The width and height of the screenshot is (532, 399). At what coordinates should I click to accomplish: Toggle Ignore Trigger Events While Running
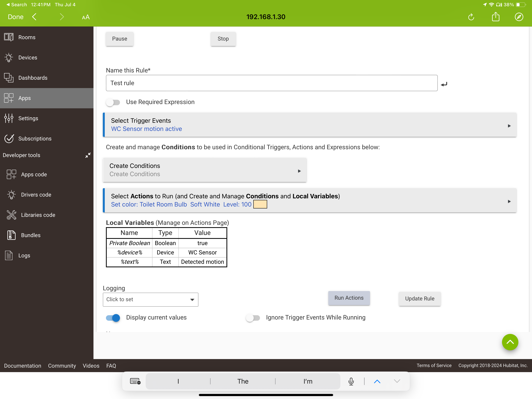253,318
